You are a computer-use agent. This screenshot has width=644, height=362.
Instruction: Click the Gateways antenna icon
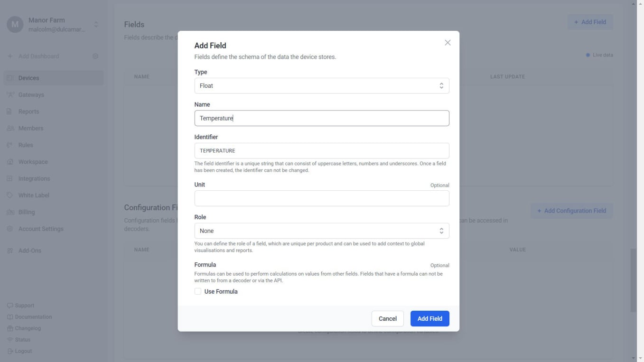point(10,95)
